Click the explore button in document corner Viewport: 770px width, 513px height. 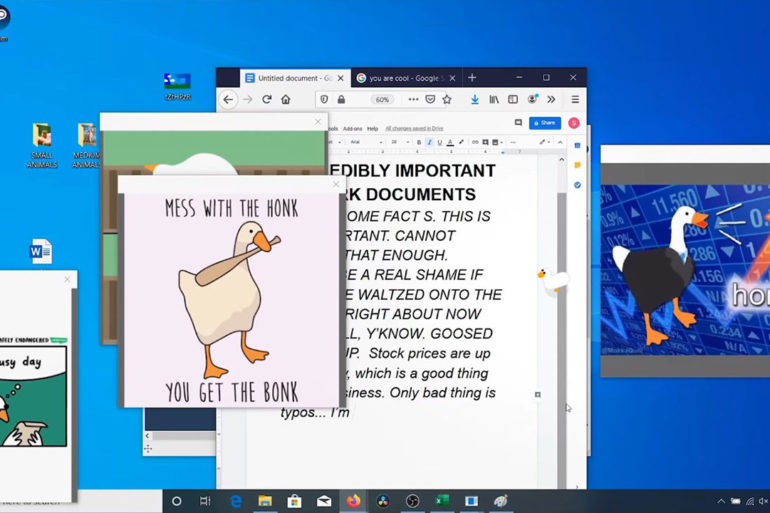[538, 395]
